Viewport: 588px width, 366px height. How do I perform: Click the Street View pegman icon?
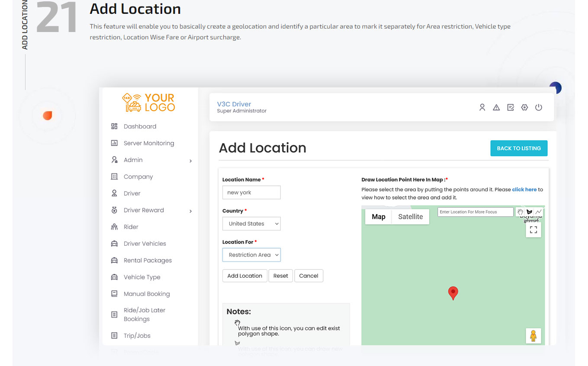coord(533,336)
